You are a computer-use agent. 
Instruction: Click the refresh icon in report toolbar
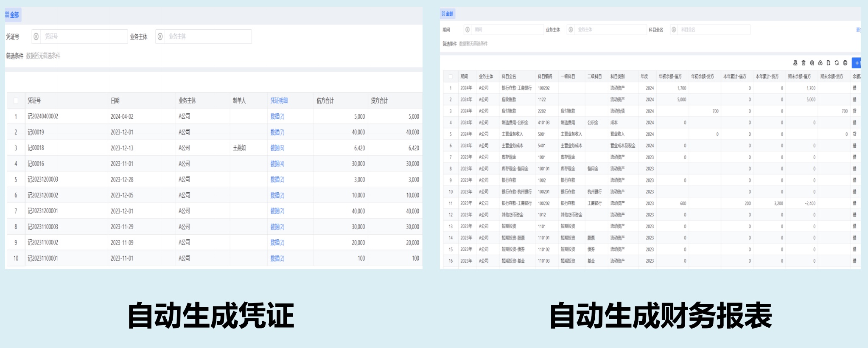[x=837, y=63]
